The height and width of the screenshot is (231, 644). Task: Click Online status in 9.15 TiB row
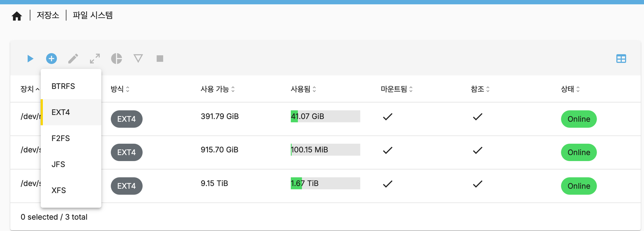[x=579, y=186]
